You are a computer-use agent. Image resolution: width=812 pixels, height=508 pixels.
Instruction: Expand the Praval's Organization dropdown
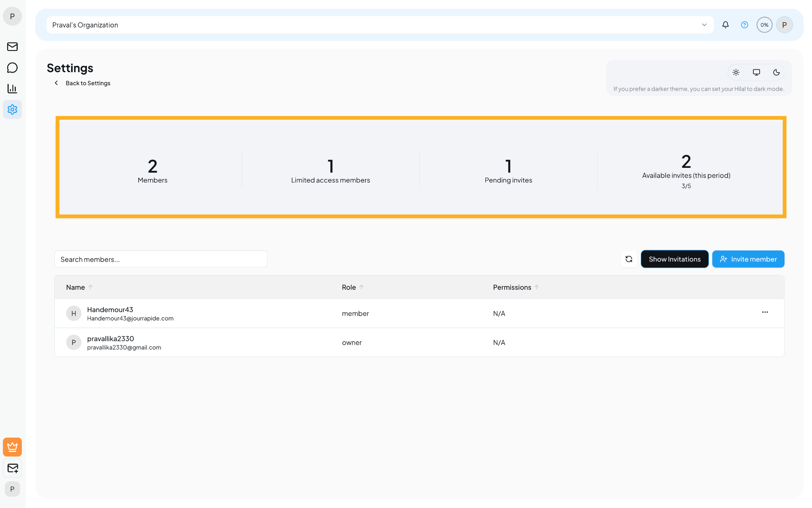click(x=704, y=24)
